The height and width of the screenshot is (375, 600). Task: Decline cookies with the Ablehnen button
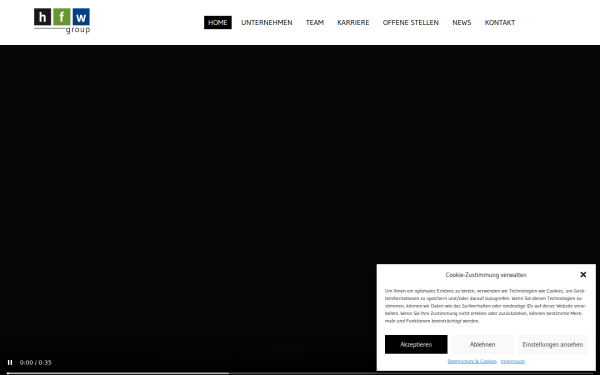[482, 344]
